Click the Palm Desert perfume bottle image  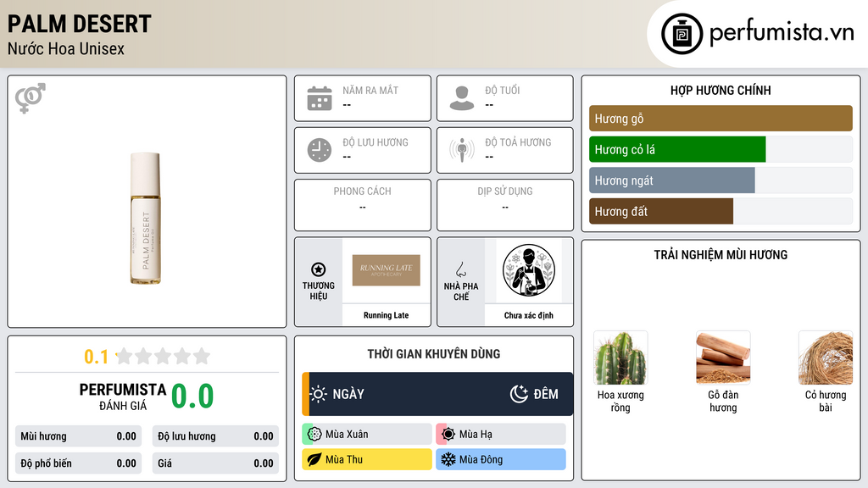[146, 219]
